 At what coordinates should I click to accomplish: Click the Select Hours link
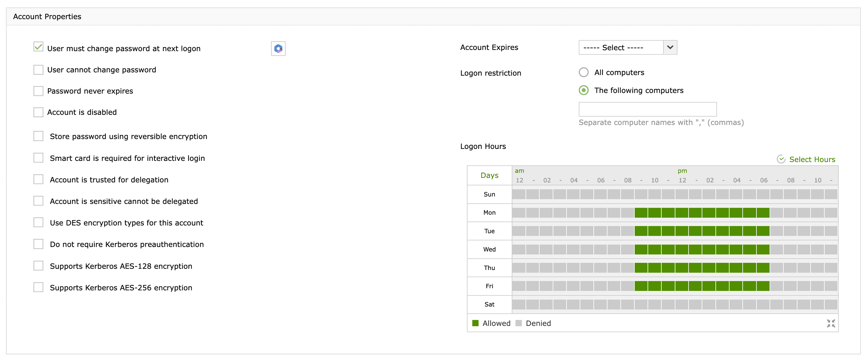coord(812,159)
